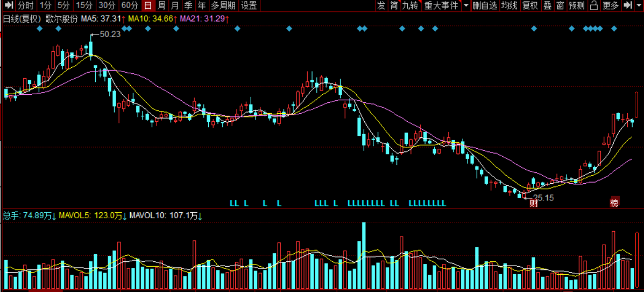The width and height of the screenshot is (644, 292).
Task: Expand the dropdown arrow at the toolbar's far right
Action: tap(638, 5)
